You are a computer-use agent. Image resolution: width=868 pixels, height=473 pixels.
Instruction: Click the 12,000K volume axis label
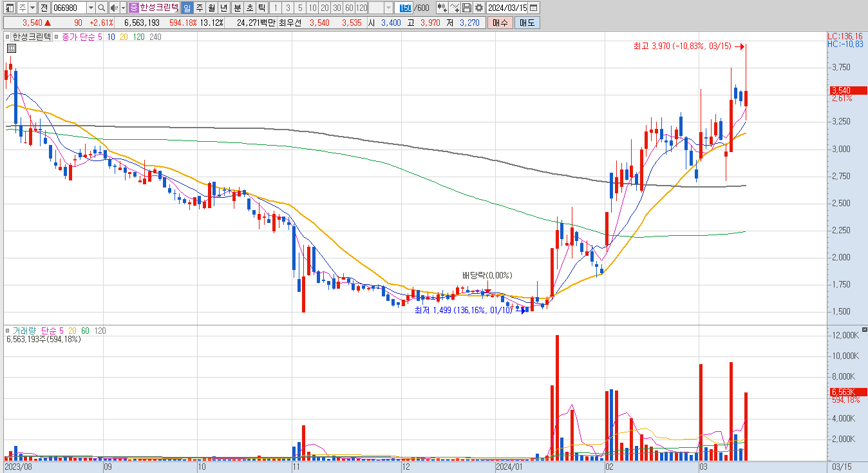point(846,336)
